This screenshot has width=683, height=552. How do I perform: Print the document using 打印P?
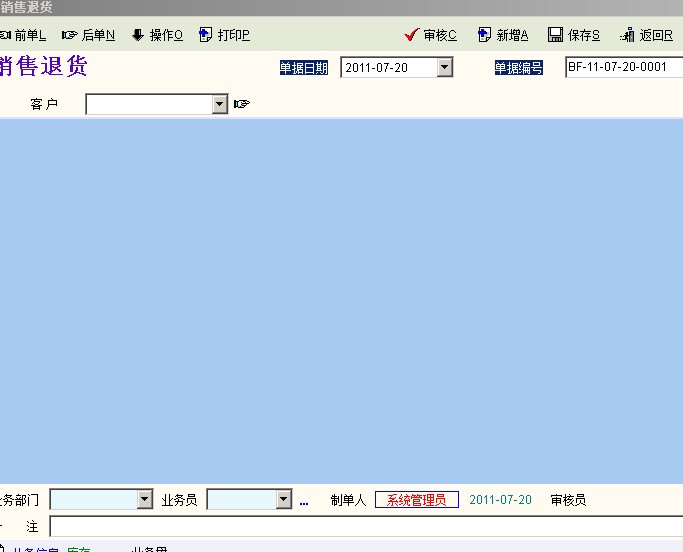coord(225,35)
